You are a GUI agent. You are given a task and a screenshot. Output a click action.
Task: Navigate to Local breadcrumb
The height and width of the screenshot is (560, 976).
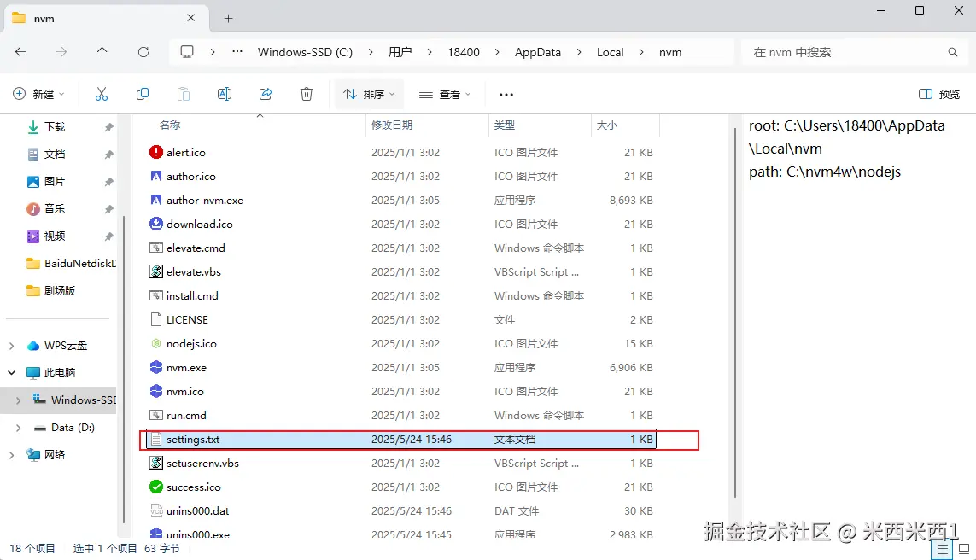610,52
